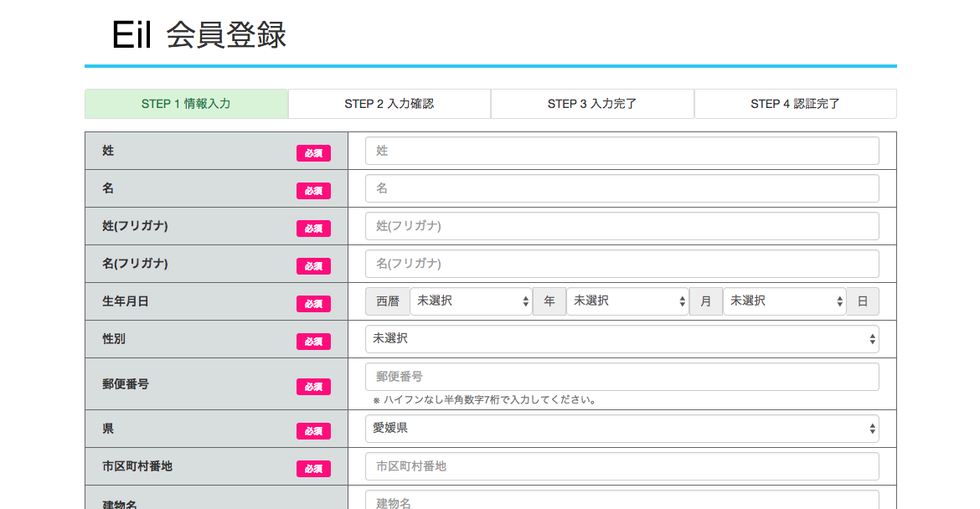
Task: Click the 郵便番号 row label
Action: pyautogui.click(x=126, y=384)
